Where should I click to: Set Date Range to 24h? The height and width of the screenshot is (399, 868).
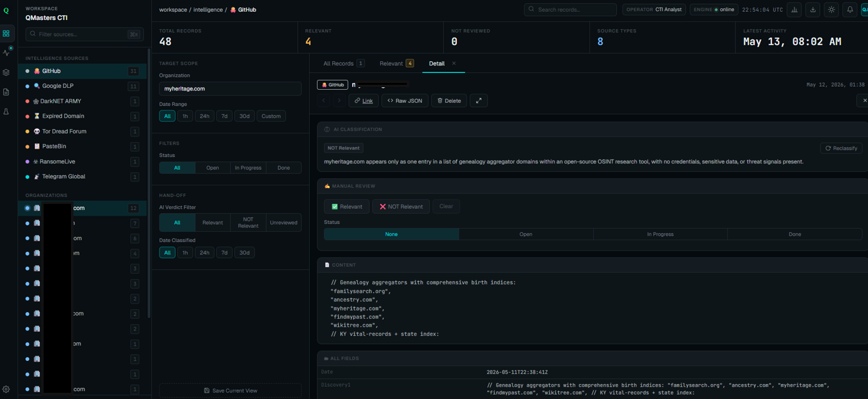click(x=204, y=116)
